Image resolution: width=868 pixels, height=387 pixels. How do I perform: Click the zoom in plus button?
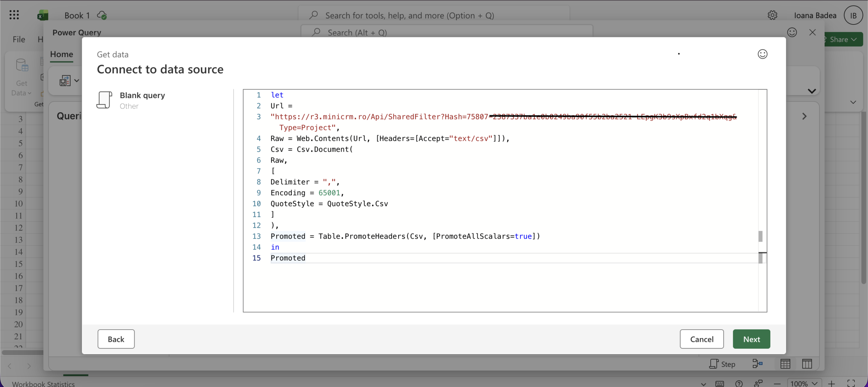831,383
